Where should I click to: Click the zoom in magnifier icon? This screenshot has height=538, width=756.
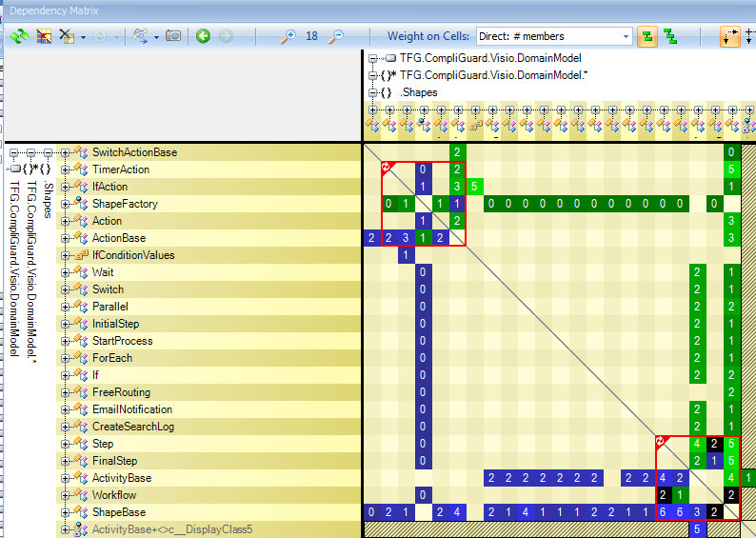click(x=288, y=36)
